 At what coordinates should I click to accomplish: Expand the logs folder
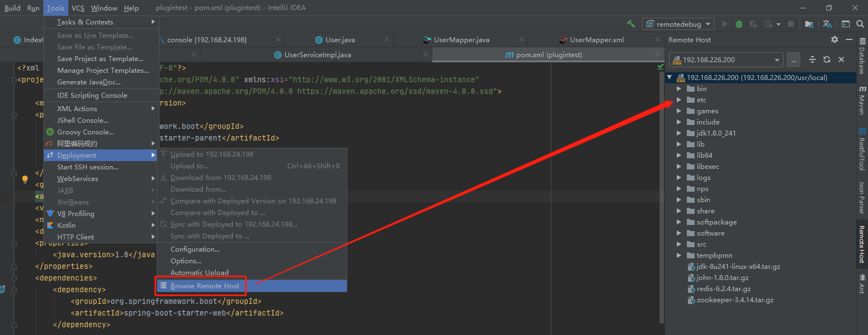coord(679,177)
